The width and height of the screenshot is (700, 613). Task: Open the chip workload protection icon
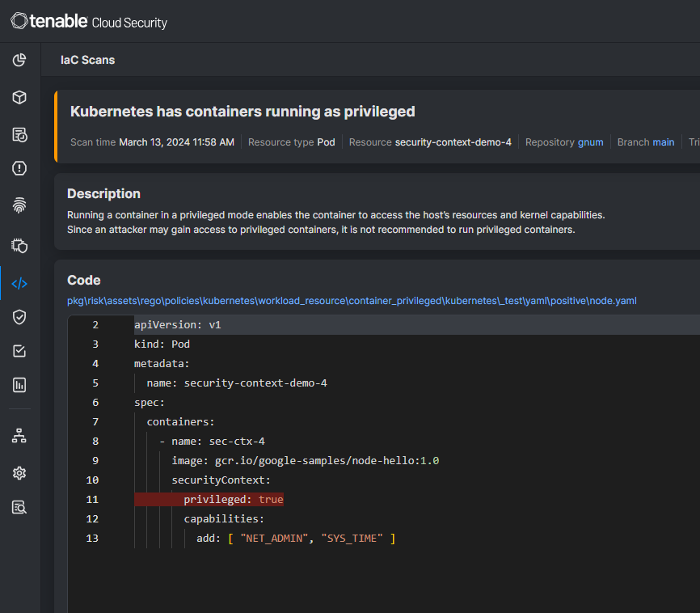point(19,246)
